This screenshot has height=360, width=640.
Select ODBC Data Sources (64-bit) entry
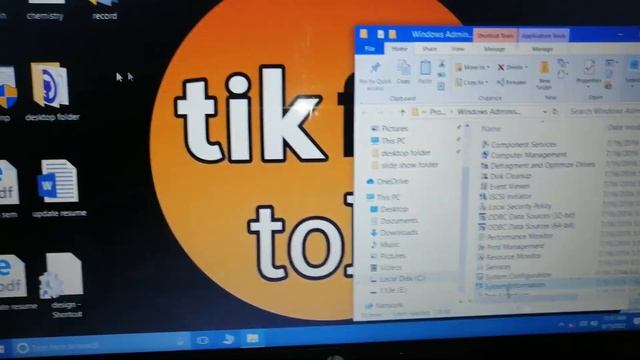pyautogui.click(x=527, y=226)
